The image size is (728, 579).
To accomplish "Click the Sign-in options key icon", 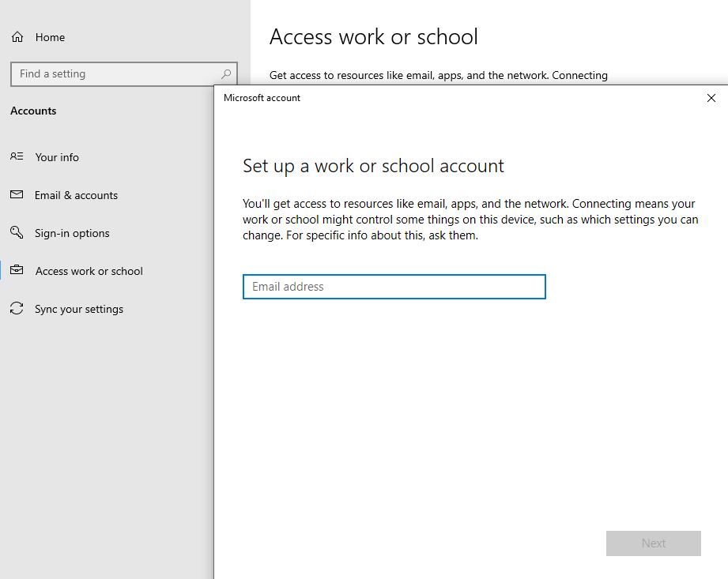I will (17, 232).
